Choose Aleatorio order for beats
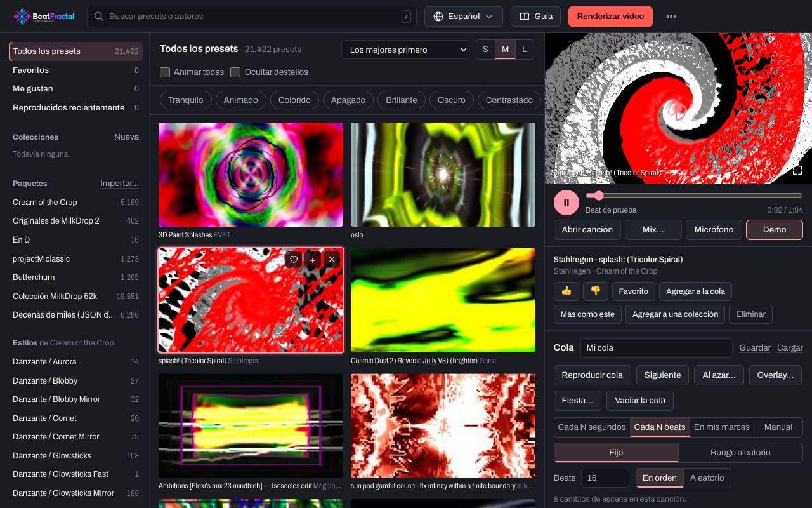 (707, 478)
